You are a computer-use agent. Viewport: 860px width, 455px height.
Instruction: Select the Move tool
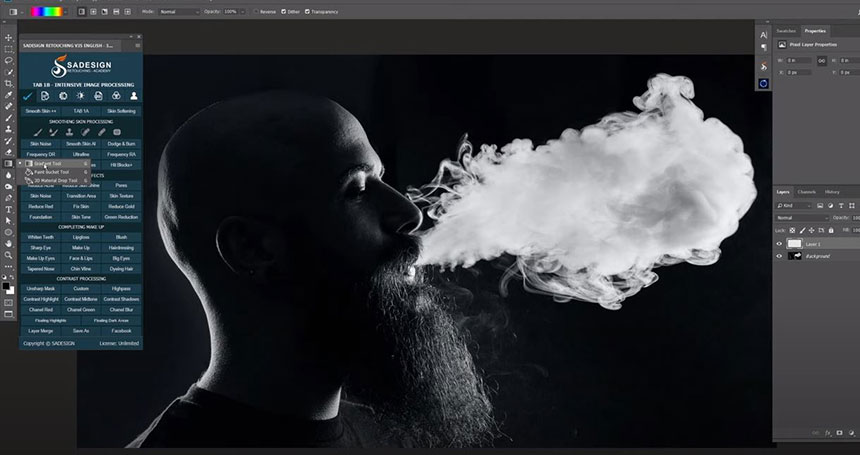pos(8,38)
